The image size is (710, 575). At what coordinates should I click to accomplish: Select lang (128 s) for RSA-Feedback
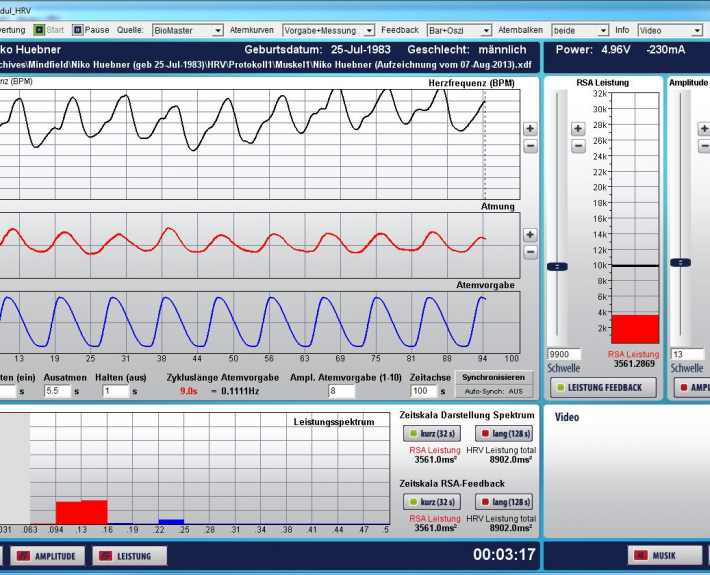pyautogui.click(x=504, y=502)
